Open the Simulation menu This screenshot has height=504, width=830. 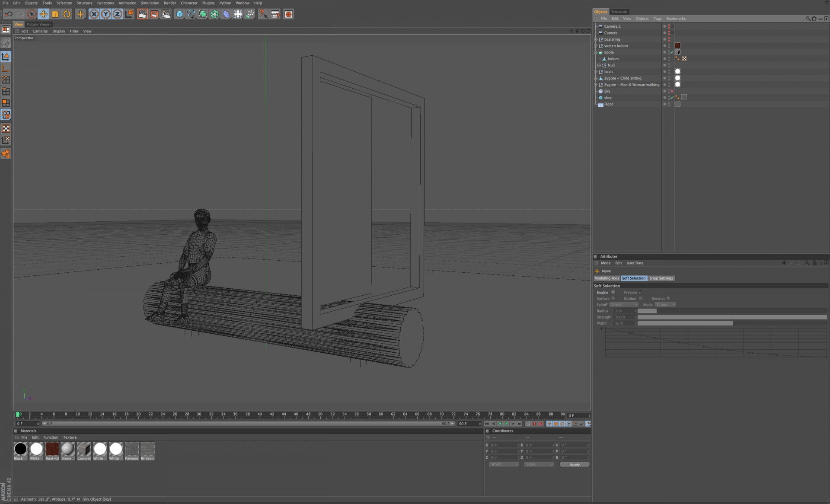tap(150, 3)
